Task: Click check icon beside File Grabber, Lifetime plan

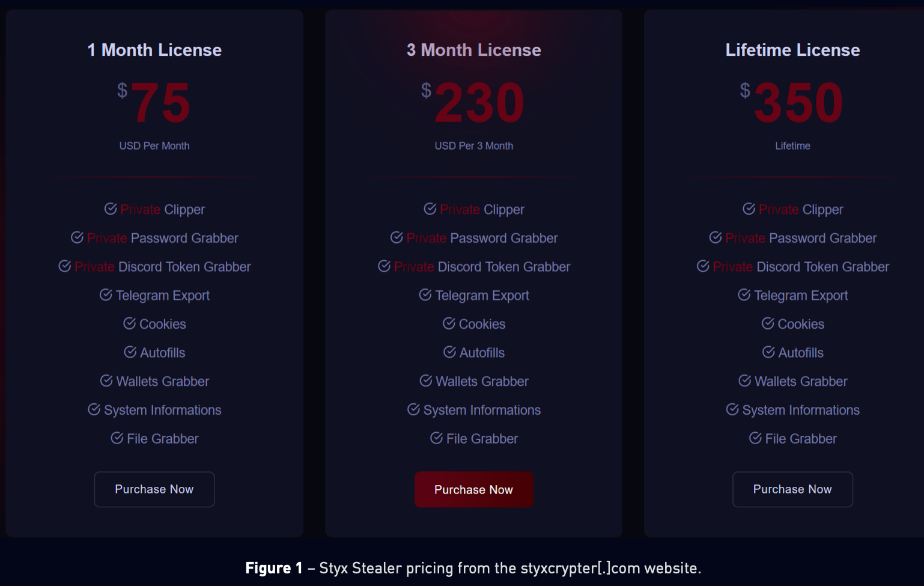Action: point(756,438)
